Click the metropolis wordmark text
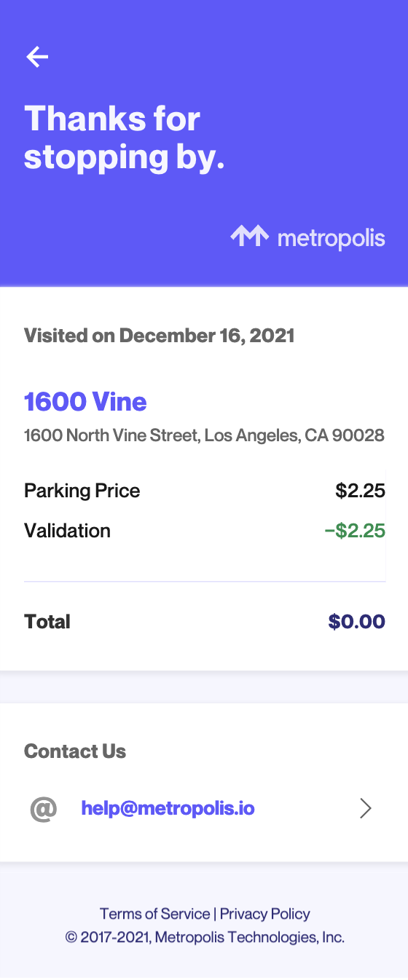 [x=331, y=238]
